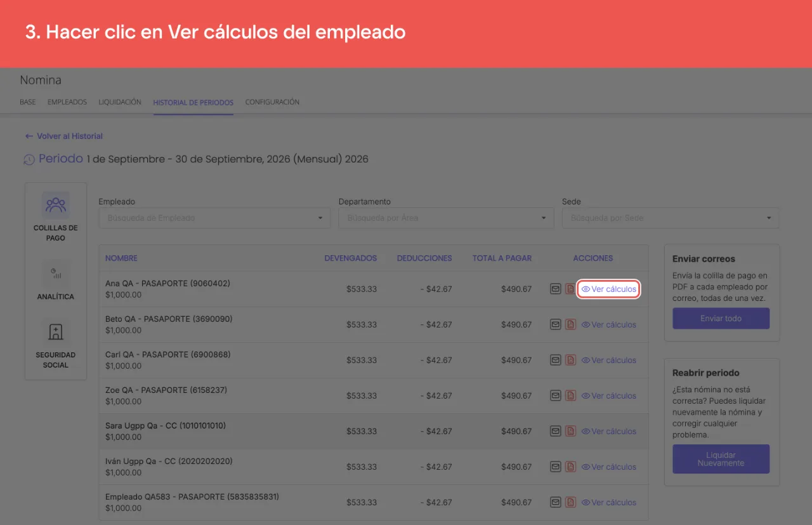The width and height of the screenshot is (812, 525).
Task: Select the row name Zoe QA - PASAPORTE (6158237)
Action: coord(166,390)
